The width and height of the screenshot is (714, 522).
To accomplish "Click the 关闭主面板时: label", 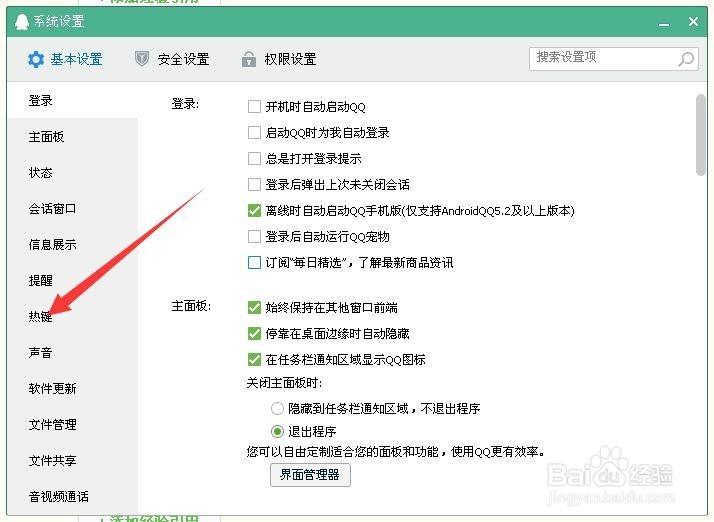I will click(x=284, y=383).
